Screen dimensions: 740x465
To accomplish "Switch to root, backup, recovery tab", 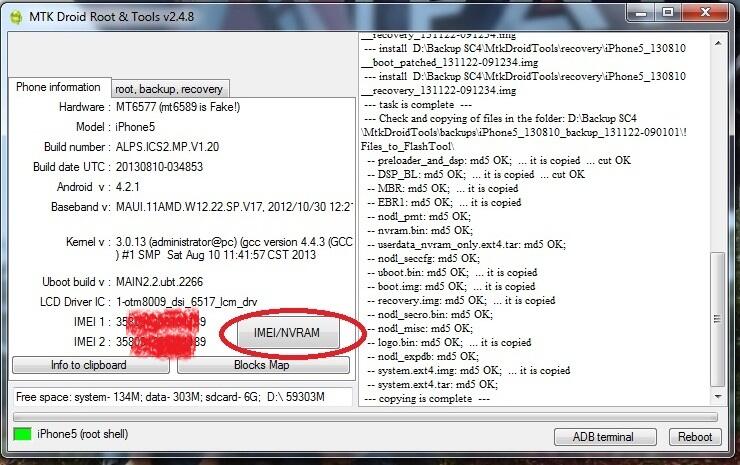I will point(169,89).
